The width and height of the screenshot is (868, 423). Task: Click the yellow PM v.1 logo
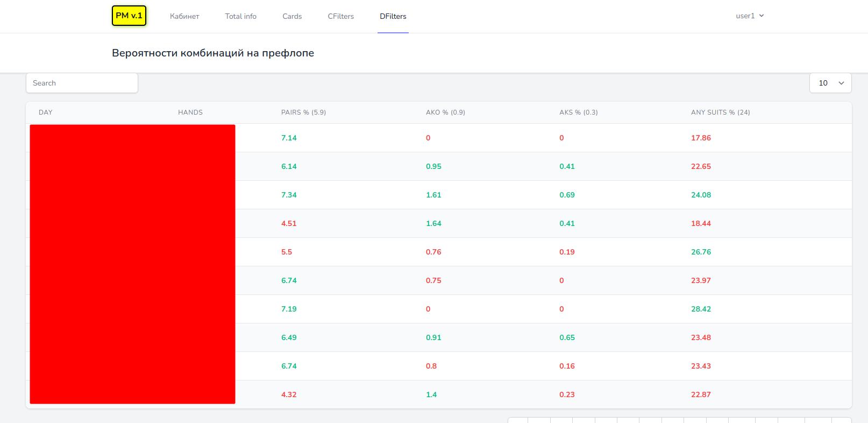[x=129, y=16]
